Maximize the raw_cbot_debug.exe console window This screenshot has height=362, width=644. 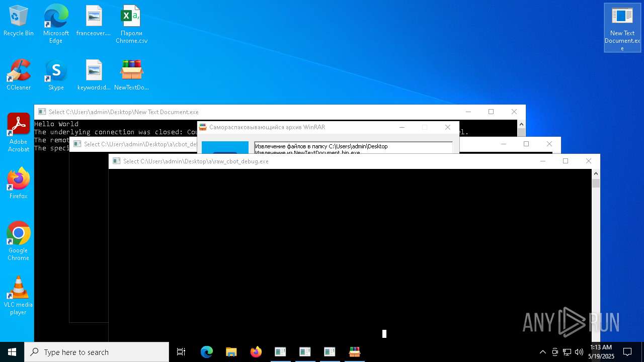click(566, 161)
